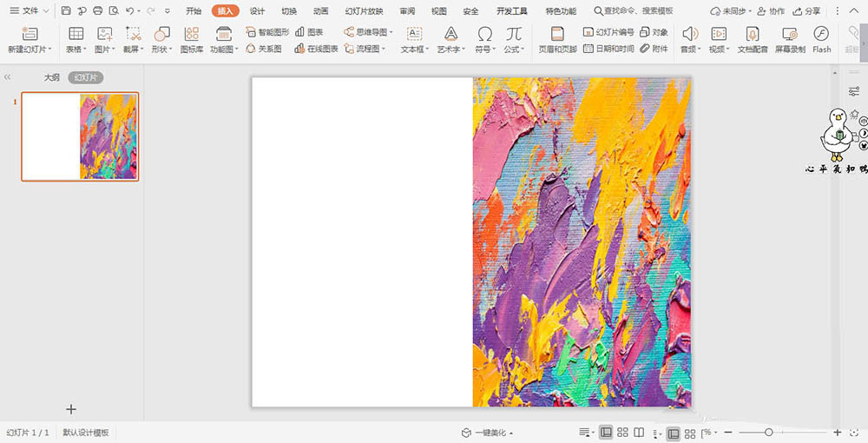The width and height of the screenshot is (868, 443).
Task: Expand the 流程图 flowchart dropdown
Action: 383,49
